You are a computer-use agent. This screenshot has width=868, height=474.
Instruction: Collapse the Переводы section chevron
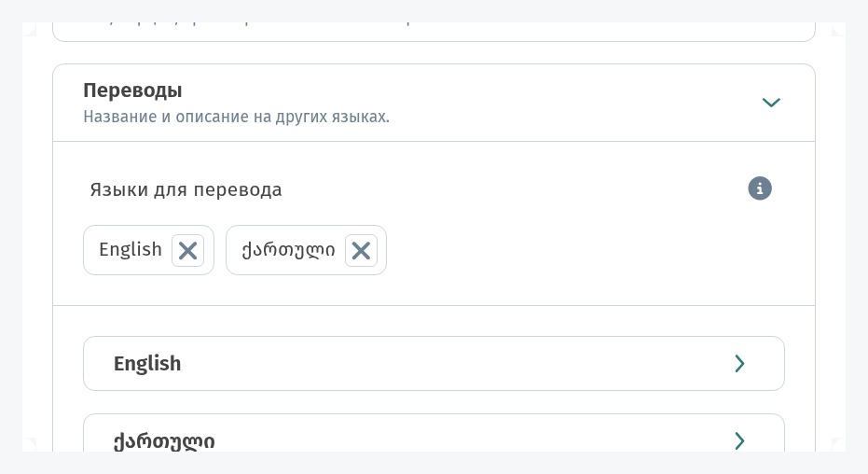pos(770,103)
